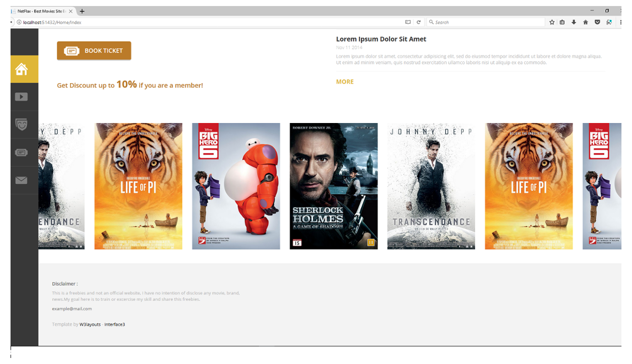632x364 pixels.
Task: Open the video player icon in the sidebar
Action: click(x=21, y=97)
